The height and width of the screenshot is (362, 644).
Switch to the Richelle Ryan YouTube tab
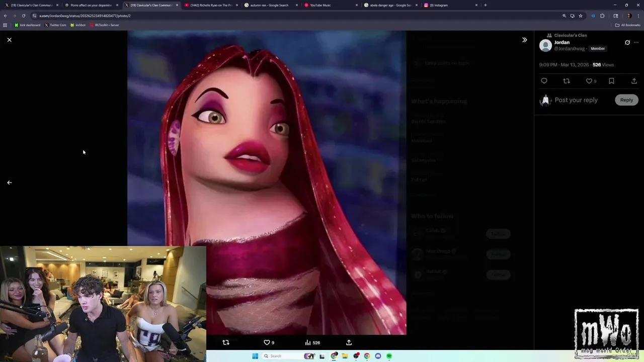[210, 5]
